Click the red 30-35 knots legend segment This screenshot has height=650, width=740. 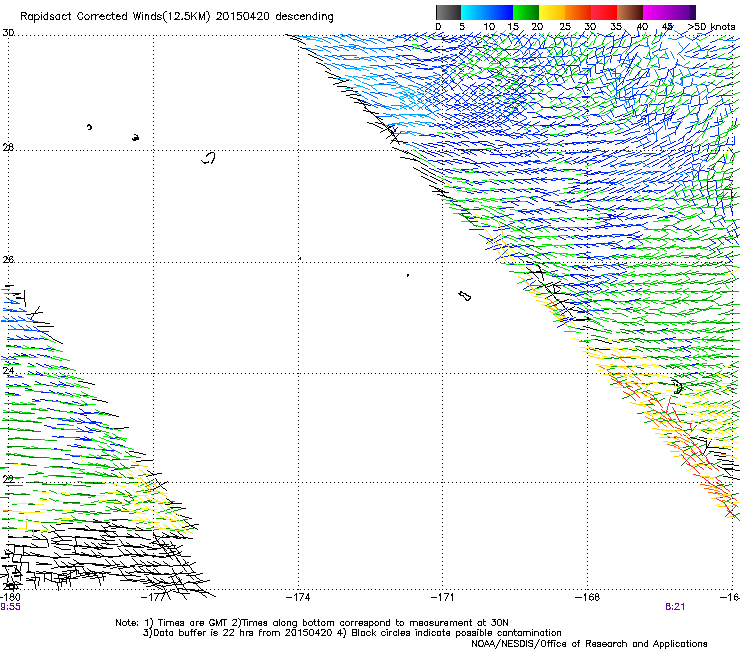tap(604, 12)
